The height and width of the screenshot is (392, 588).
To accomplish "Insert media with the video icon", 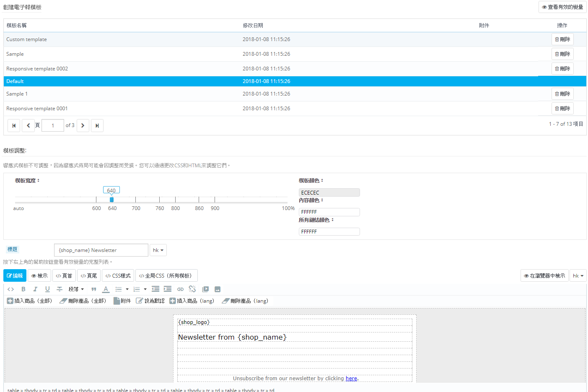I will point(205,289).
